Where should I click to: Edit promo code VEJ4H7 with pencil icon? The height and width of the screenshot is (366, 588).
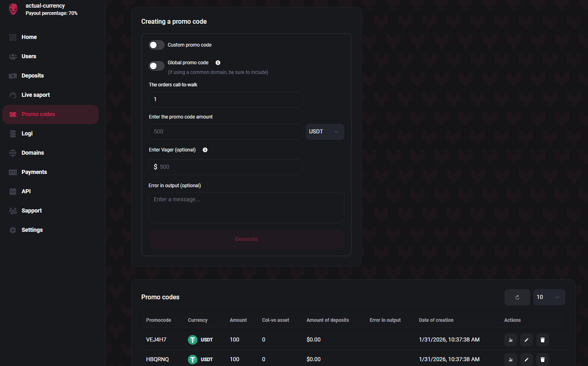pyautogui.click(x=527, y=340)
